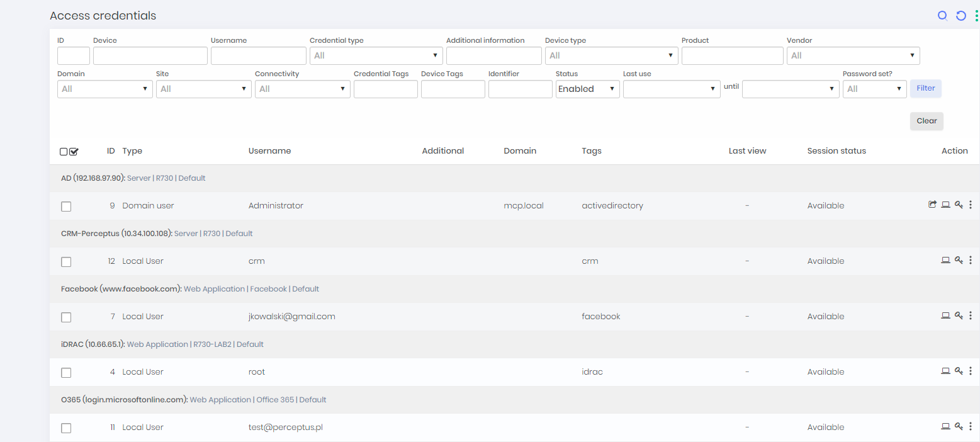The width and height of the screenshot is (980, 442).
Task: Click the Web Application link in the Facebook group
Action: tap(214, 289)
